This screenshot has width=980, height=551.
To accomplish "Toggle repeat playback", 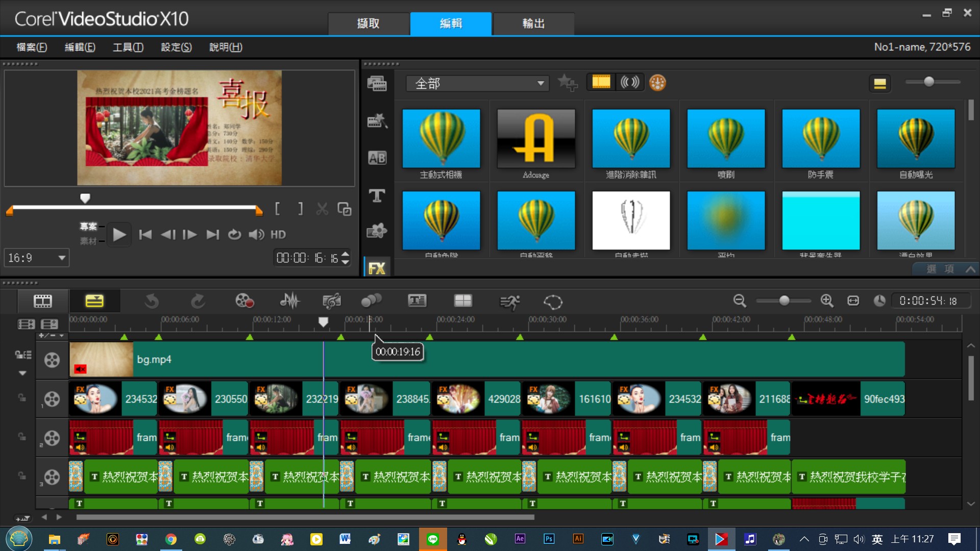I will tap(234, 235).
